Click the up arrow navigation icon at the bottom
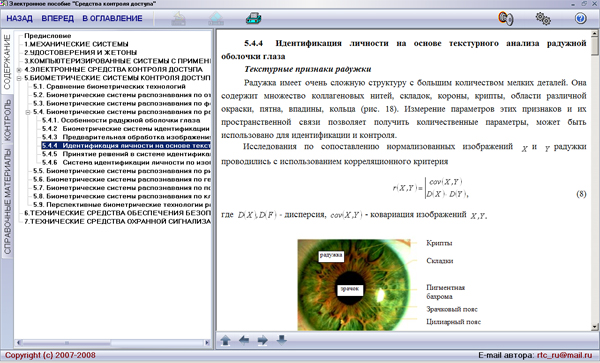This screenshot has height=363, width=600. click(225, 340)
